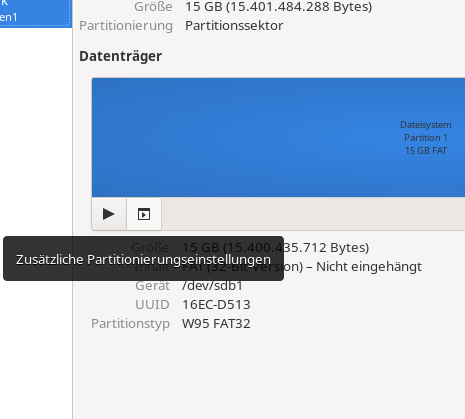
Task: Open additional partition settings icon button
Action: pos(144,214)
